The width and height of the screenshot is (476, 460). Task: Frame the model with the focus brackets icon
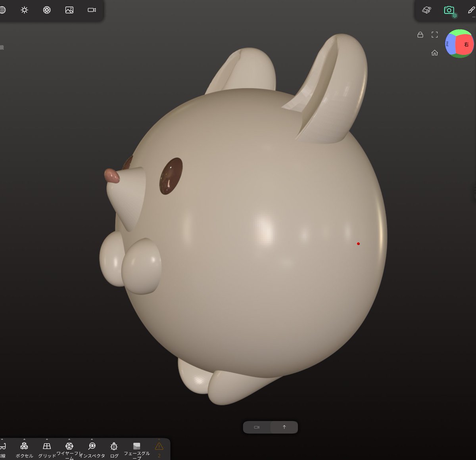(435, 35)
